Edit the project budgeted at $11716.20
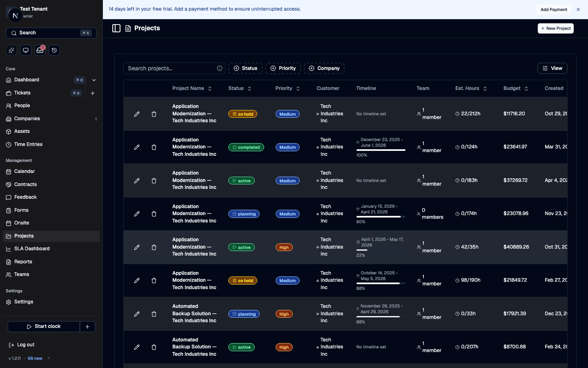Image resolution: width=588 pixels, height=368 pixels. click(x=137, y=114)
